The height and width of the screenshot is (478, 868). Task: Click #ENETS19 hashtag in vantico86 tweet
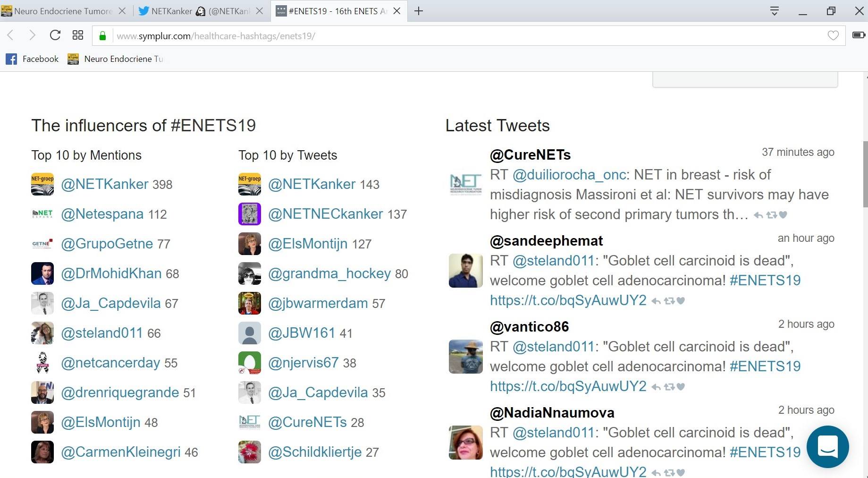click(x=765, y=367)
